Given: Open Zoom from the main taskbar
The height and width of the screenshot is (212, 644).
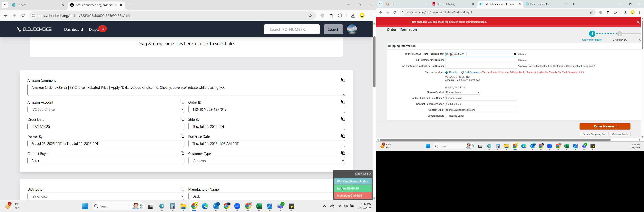Looking at the screenshot, I should [237, 206].
